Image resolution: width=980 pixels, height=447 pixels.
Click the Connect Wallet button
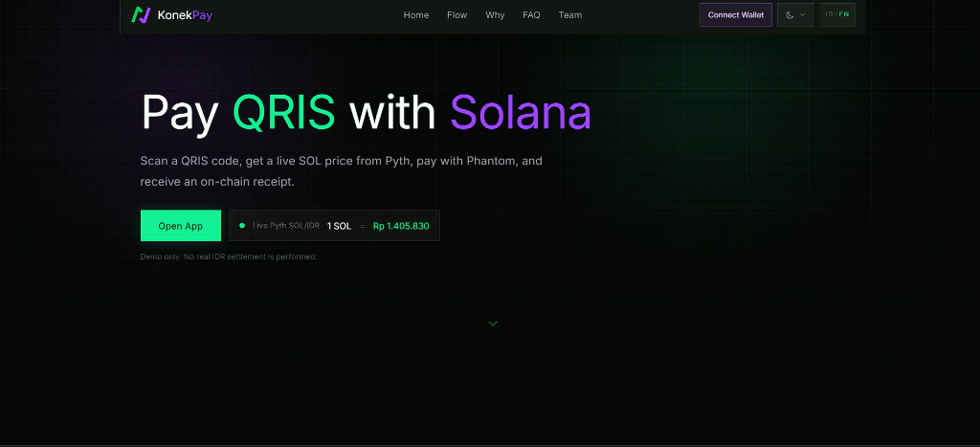point(736,15)
